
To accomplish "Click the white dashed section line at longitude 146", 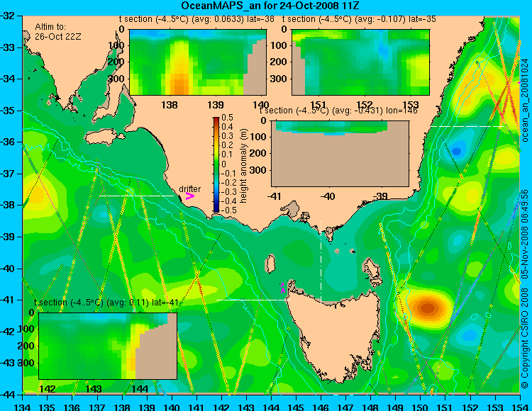I will [x=321, y=261].
